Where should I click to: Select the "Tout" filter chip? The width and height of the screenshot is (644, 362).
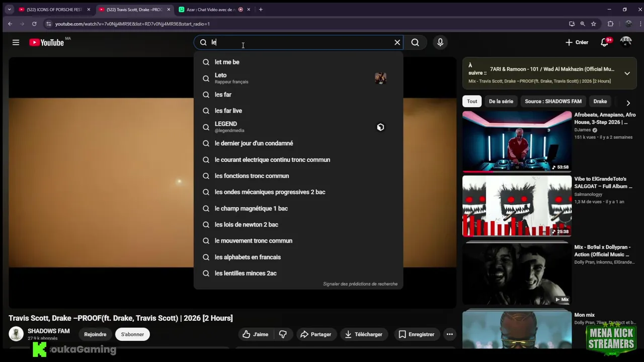click(x=472, y=102)
